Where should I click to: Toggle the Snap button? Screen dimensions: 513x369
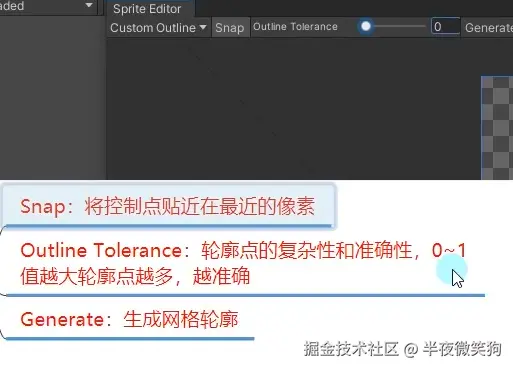pyautogui.click(x=230, y=28)
